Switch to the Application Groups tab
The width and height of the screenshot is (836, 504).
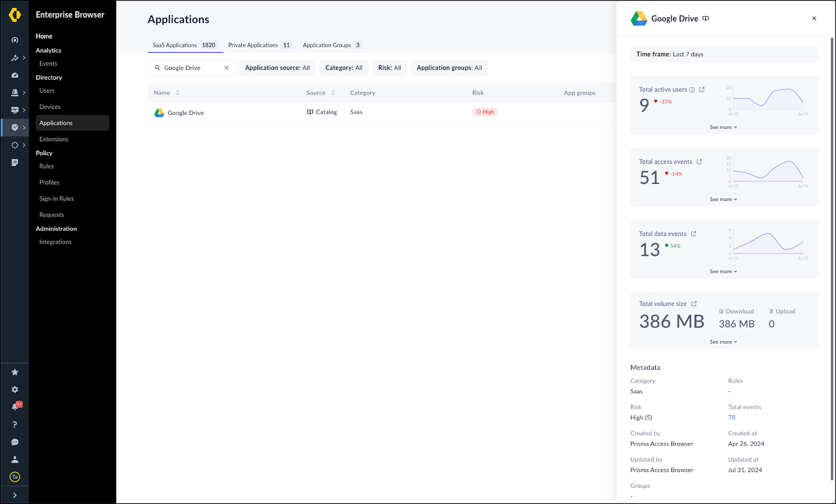(x=331, y=45)
